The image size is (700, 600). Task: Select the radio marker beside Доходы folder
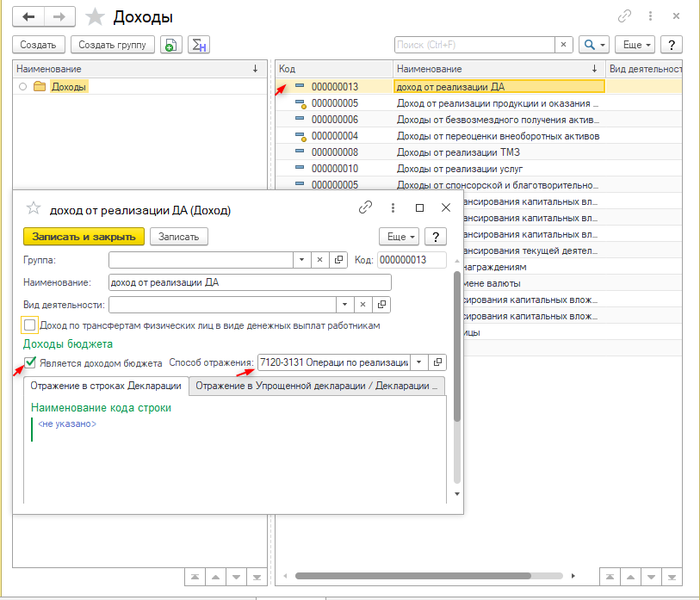pyautogui.click(x=22, y=87)
